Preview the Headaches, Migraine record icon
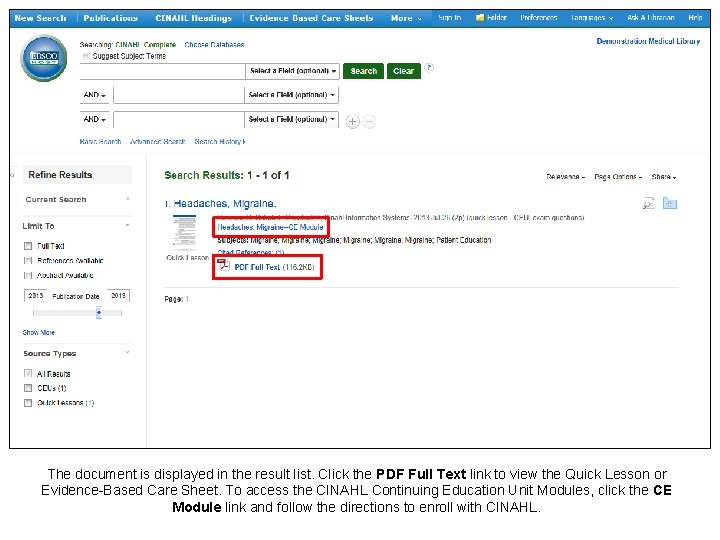The height and width of the screenshot is (540, 720). [649, 203]
